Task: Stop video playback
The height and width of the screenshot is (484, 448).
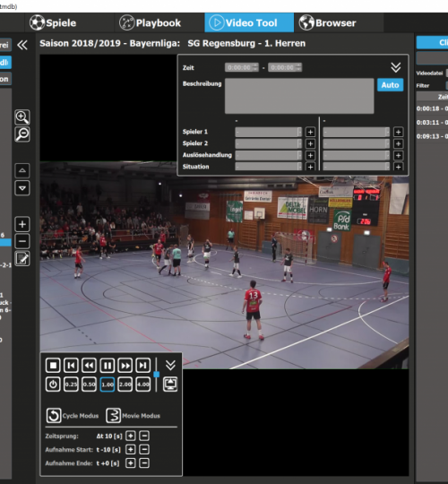Action: click(x=53, y=366)
